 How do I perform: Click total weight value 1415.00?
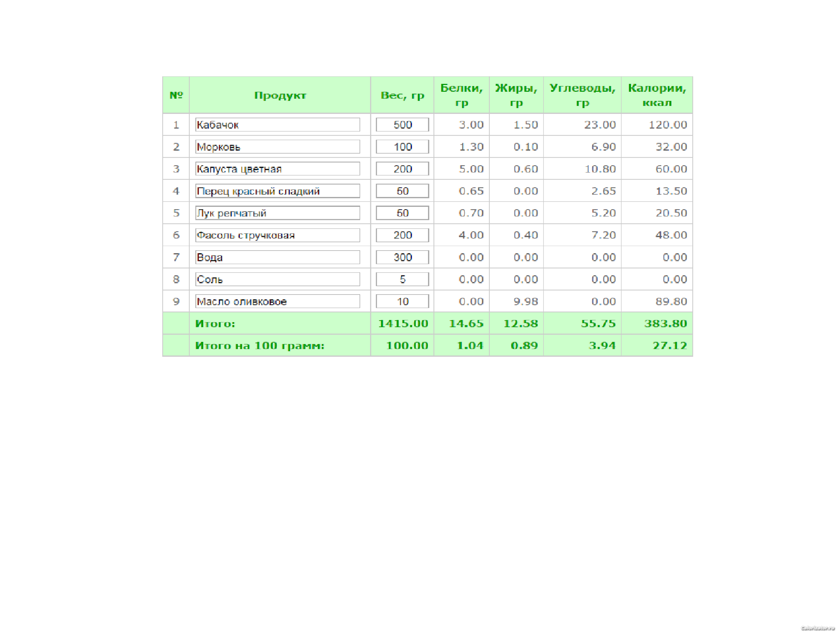click(x=403, y=323)
